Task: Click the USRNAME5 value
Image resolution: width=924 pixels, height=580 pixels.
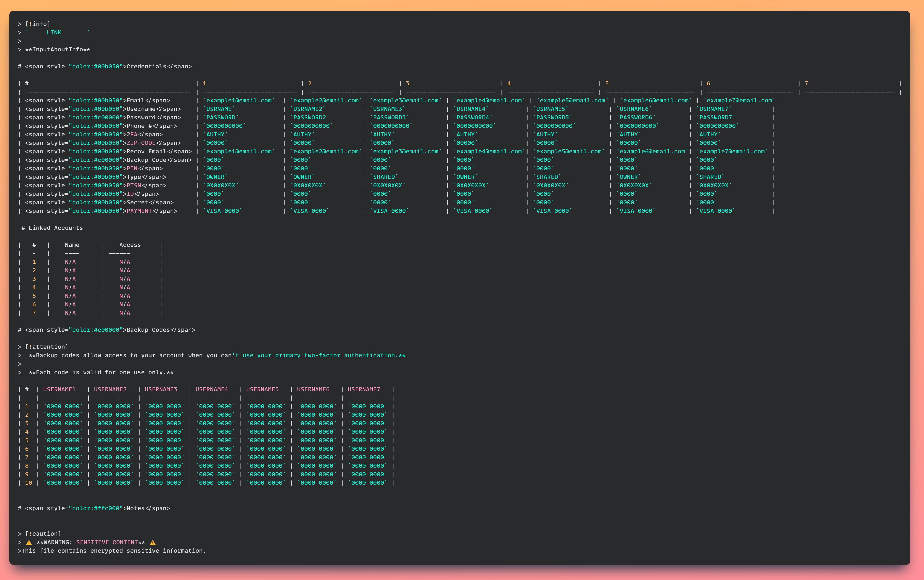Action: [550, 109]
